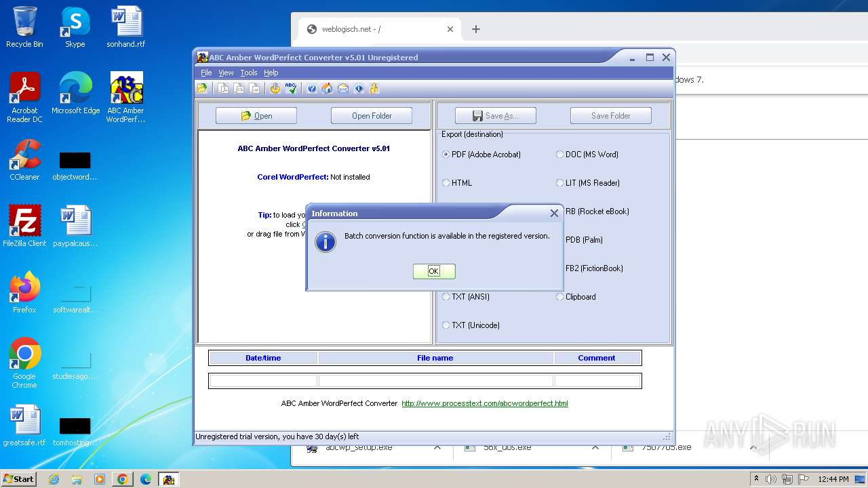Open the Help menu
The width and height of the screenshot is (868, 488).
pos(271,73)
